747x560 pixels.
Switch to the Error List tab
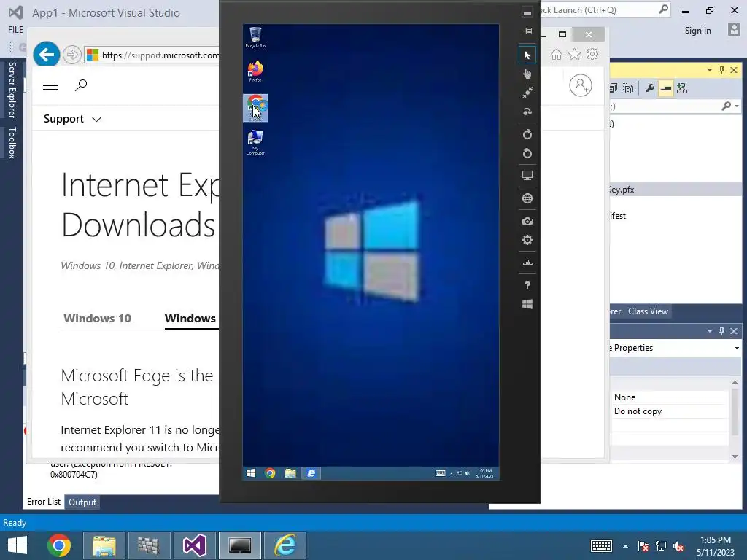[43, 502]
